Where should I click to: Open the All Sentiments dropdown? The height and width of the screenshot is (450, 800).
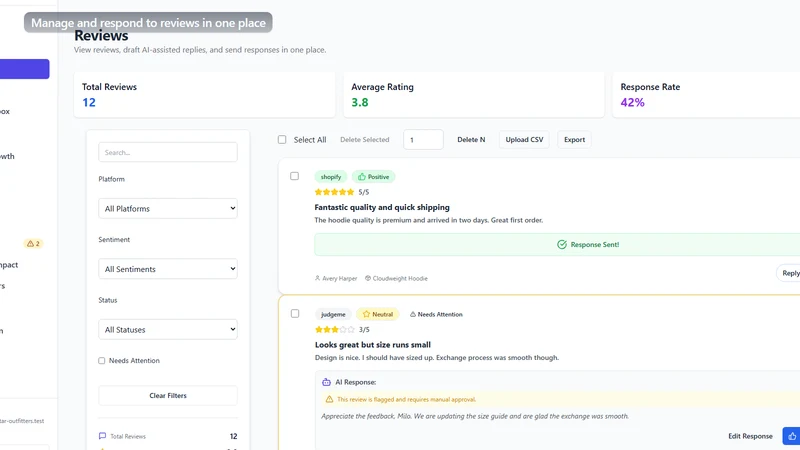pyautogui.click(x=168, y=269)
